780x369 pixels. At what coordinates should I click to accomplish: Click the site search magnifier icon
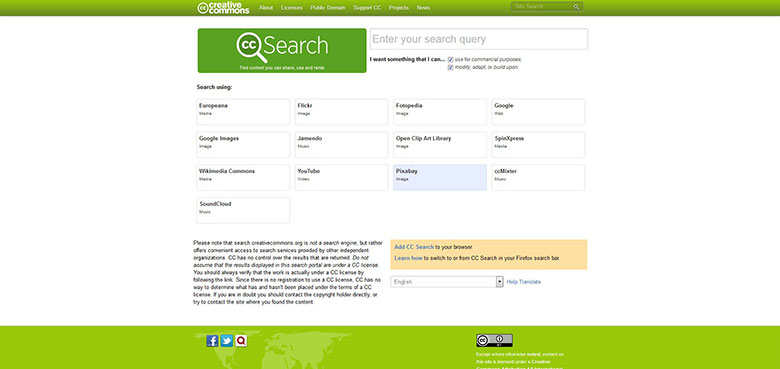point(576,7)
